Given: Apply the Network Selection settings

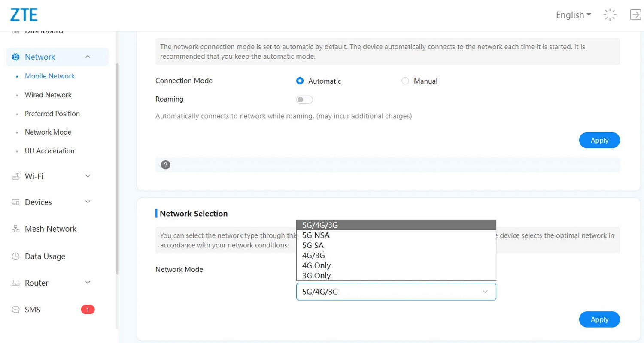Looking at the screenshot, I should tap(599, 319).
